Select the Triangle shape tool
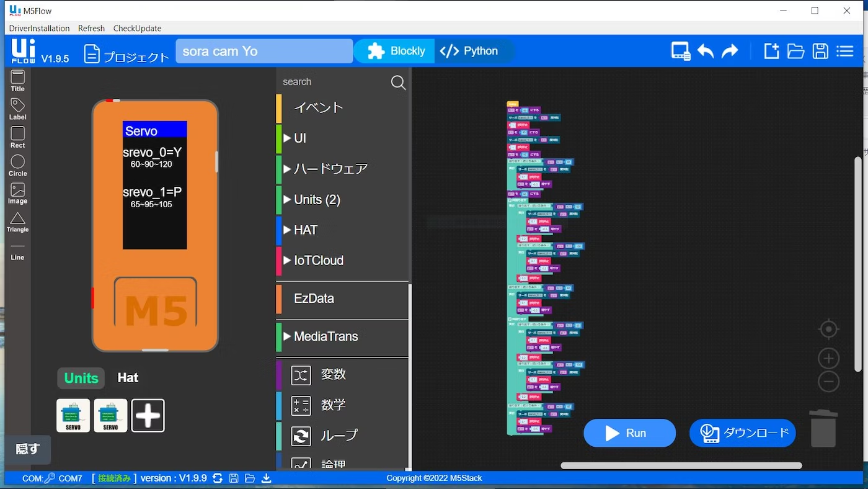Screen dimensions: 868x489 coord(17,222)
